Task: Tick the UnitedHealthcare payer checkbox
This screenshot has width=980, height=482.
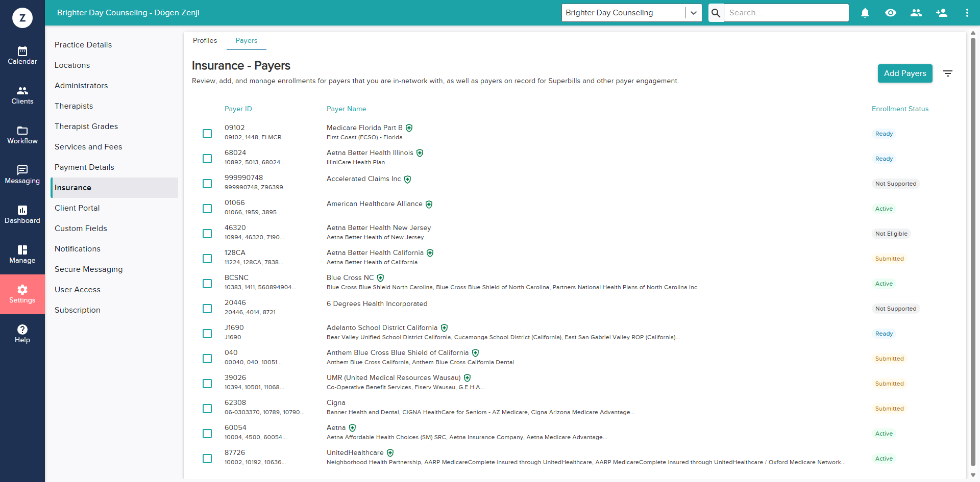Action: 207,459
